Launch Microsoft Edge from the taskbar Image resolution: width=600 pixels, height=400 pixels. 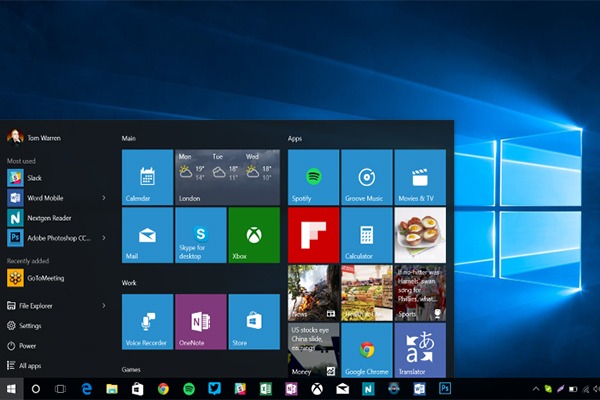[x=87, y=389]
